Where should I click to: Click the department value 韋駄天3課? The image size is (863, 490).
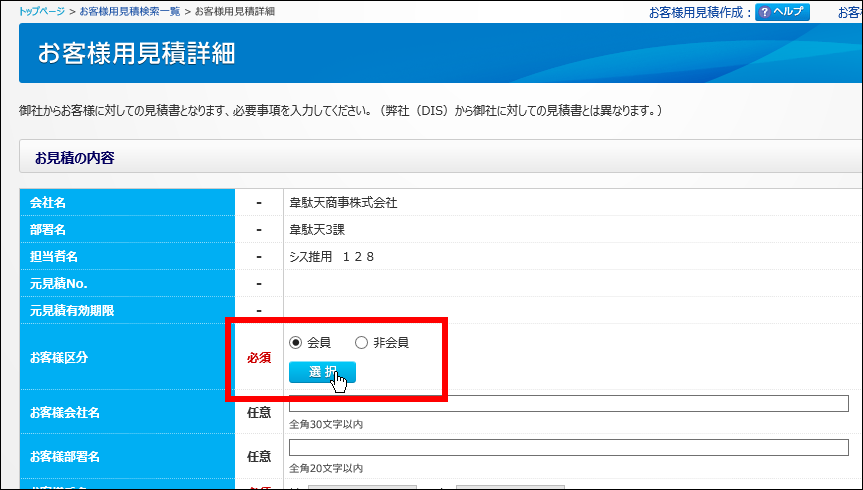[x=316, y=230]
